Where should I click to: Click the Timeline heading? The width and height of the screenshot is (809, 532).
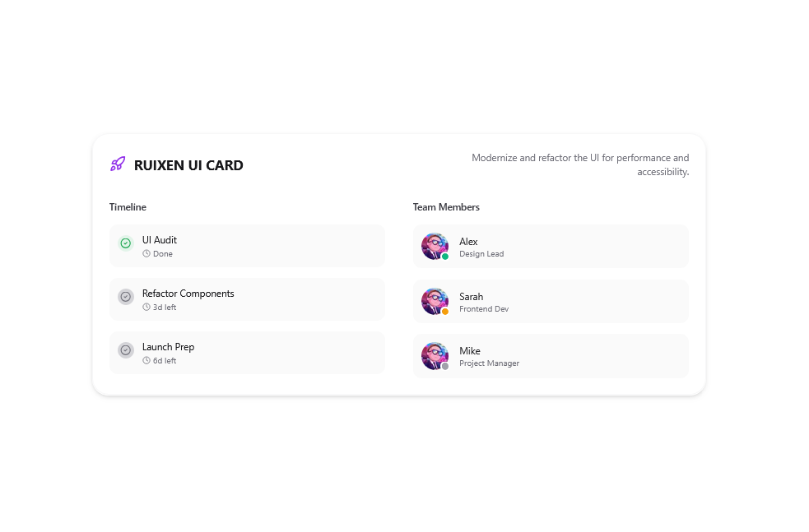point(128,207)
